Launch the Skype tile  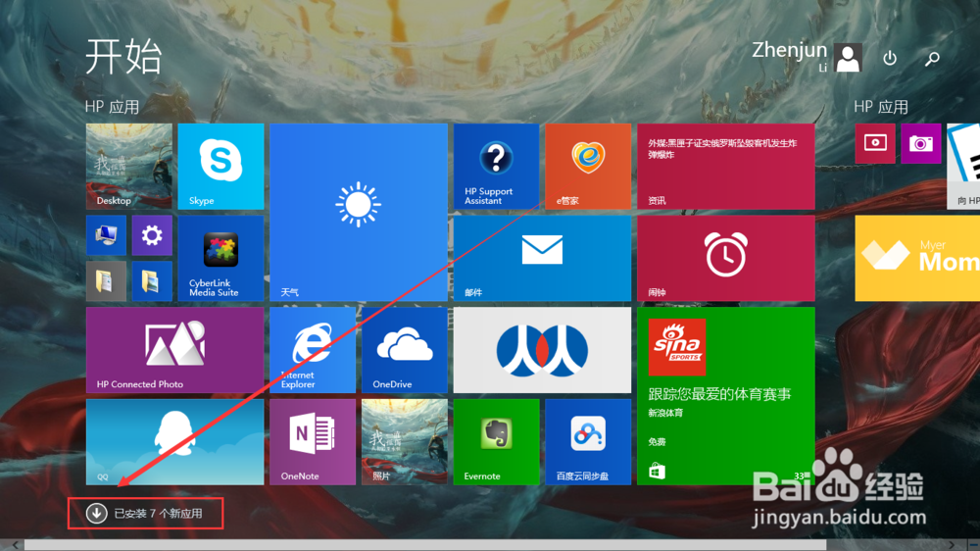pos(220,167)
